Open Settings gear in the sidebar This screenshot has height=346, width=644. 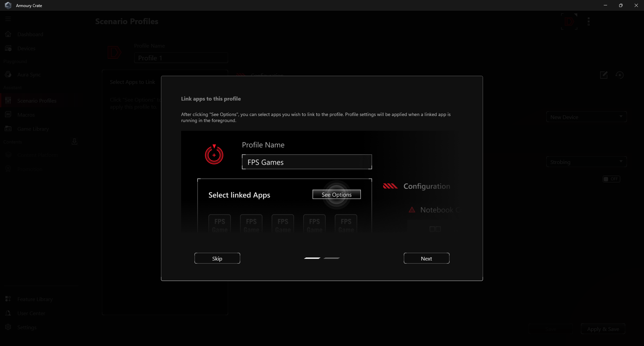pyautogui.click(x=8, y=327)
